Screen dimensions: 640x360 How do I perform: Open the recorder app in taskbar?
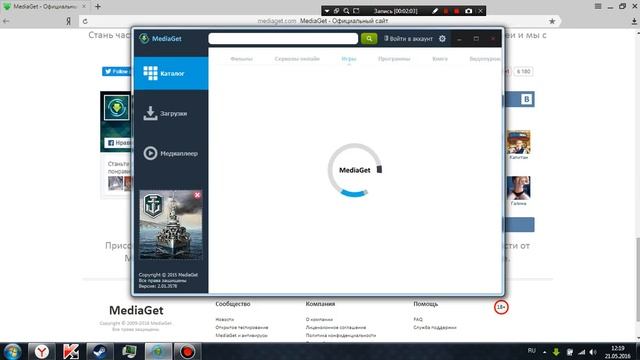(x=187, y=351)
